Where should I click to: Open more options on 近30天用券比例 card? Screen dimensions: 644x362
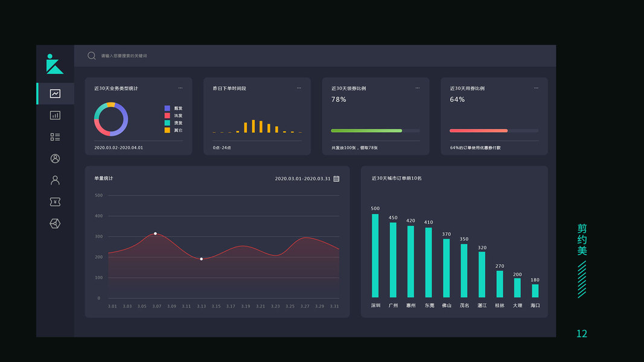[536, 88]
